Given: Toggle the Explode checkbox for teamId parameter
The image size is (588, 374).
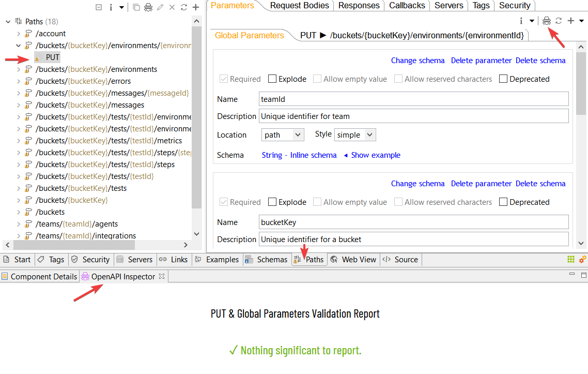Looking at the screenshot, I should click(272, 79).
